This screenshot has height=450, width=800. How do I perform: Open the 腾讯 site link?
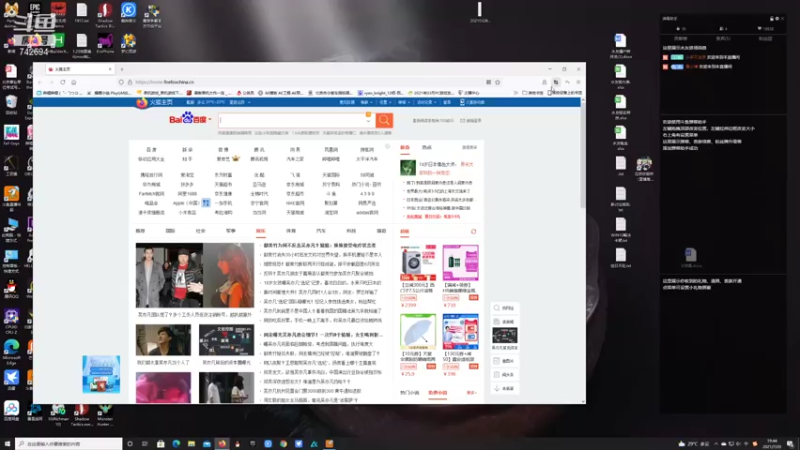point(259,149)
